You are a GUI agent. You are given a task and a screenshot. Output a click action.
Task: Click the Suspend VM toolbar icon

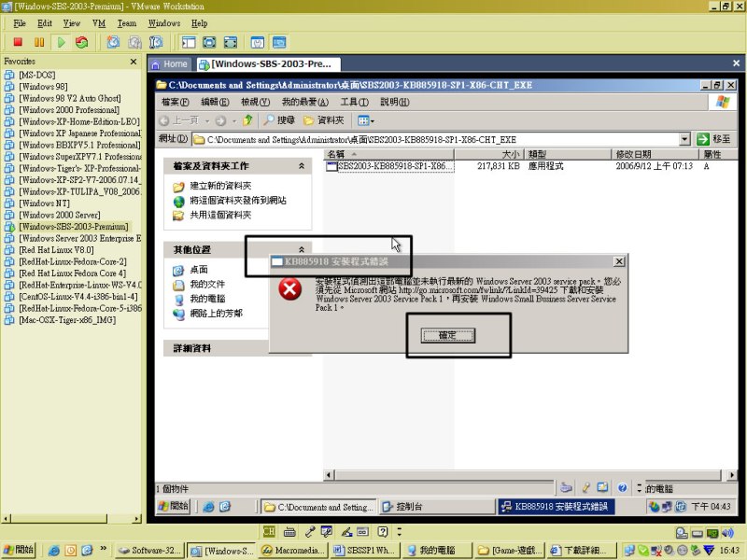(39, 42)
